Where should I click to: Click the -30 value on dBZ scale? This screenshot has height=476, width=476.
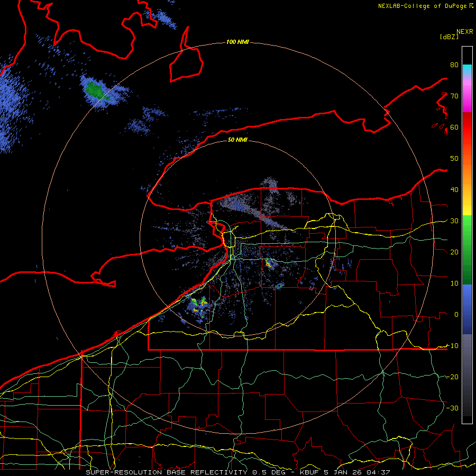pyautogui.click(x=452, y=408)
